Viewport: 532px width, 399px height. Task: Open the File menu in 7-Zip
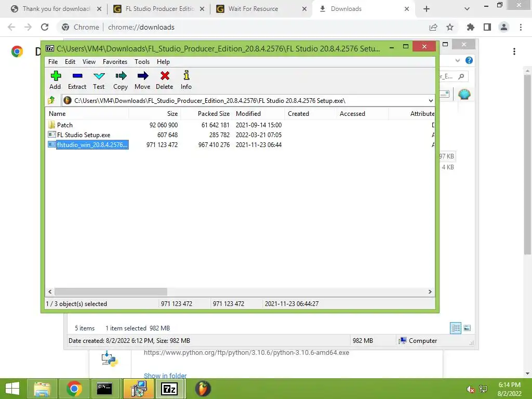pyautogui.click(x=53, y=62)
